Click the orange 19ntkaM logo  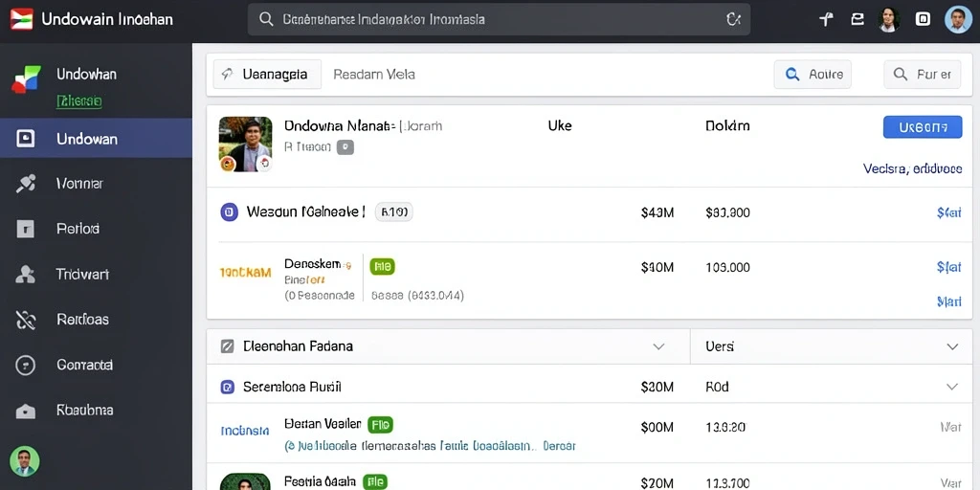tap(246, 273)
